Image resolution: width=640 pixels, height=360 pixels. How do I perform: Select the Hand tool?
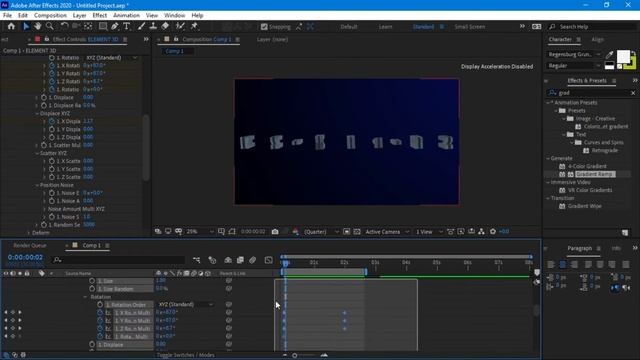point(38,27)
